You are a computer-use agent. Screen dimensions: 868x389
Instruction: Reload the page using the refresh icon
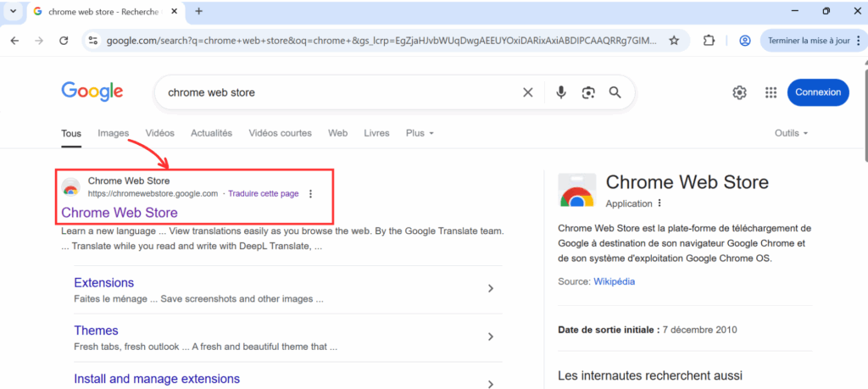coord(64,41)
